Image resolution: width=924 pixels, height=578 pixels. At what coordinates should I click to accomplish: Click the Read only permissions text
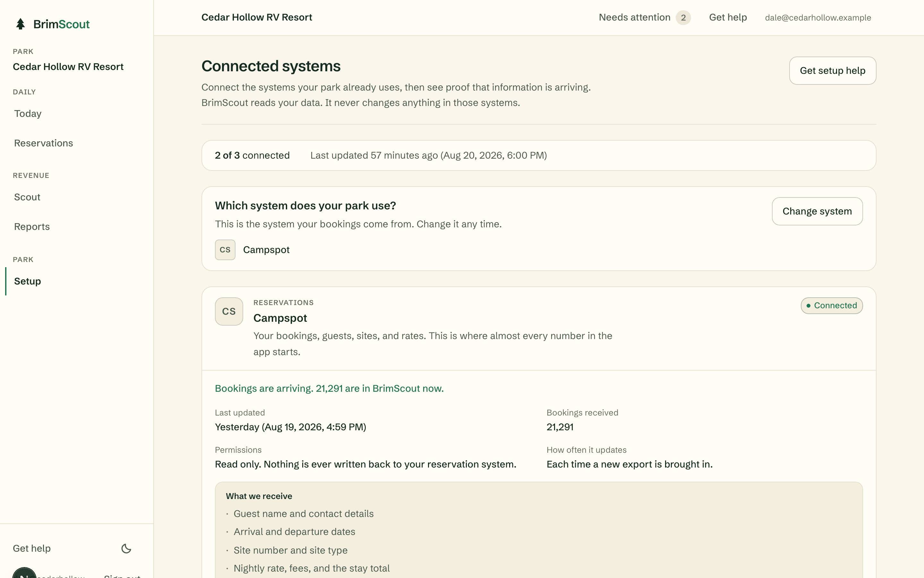(365, 464)
